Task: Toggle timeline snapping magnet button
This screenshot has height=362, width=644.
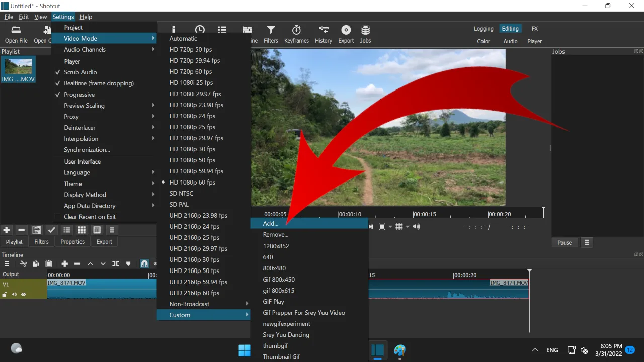Action: [x=144, y=264]
